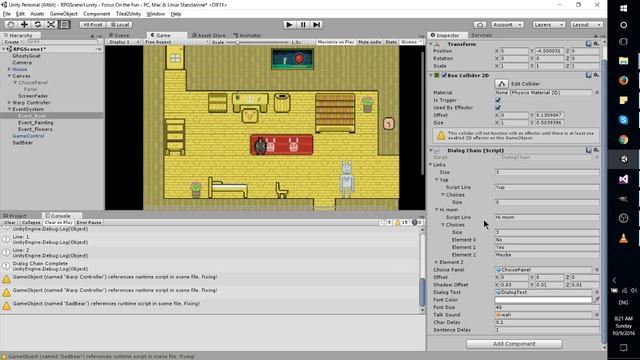The width and height of the screenshot is (640, 360).
Task: Toggle console Collapse option
Action: [x=31, y=222]
